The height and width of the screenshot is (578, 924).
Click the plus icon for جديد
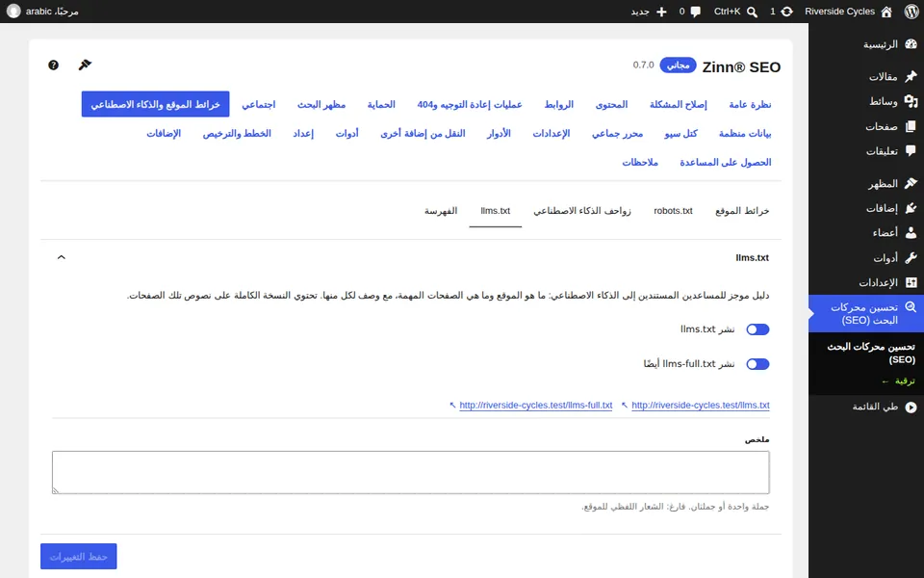661,12
